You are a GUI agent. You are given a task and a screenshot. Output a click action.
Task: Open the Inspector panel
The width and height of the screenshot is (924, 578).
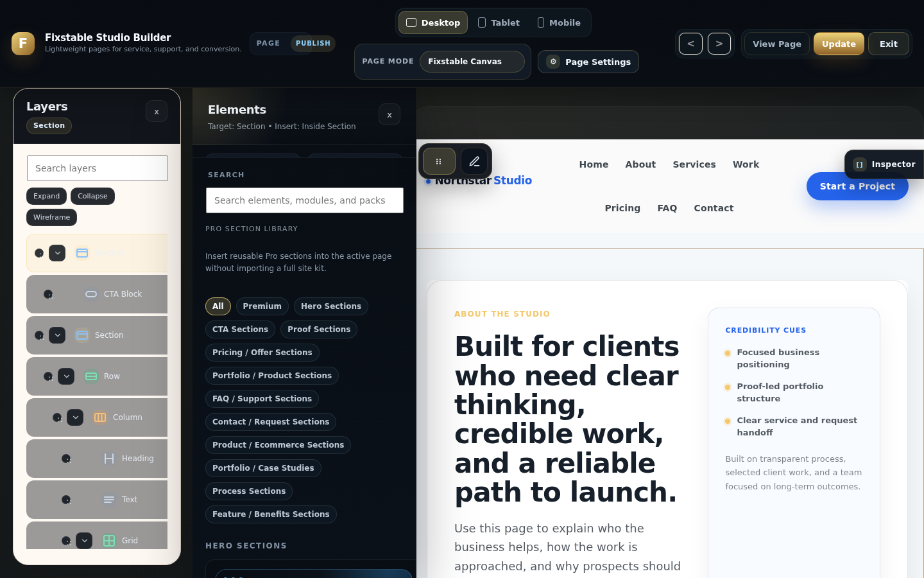884,164
